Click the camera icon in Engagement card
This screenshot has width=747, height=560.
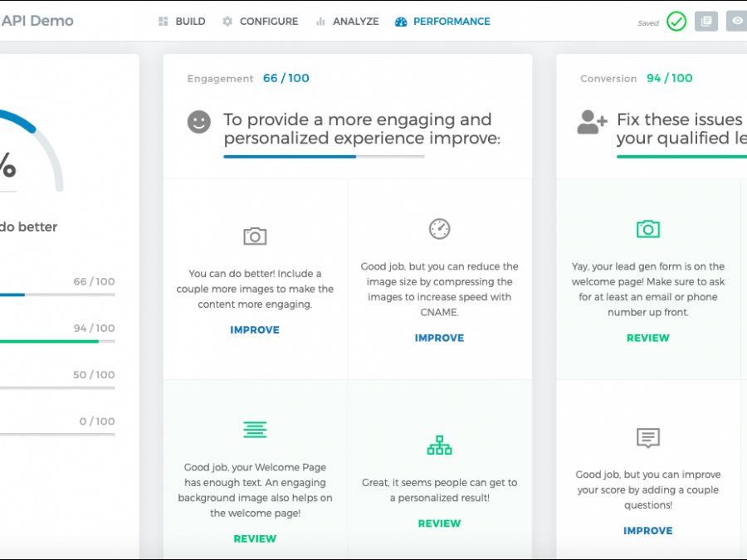click(255, 236)
